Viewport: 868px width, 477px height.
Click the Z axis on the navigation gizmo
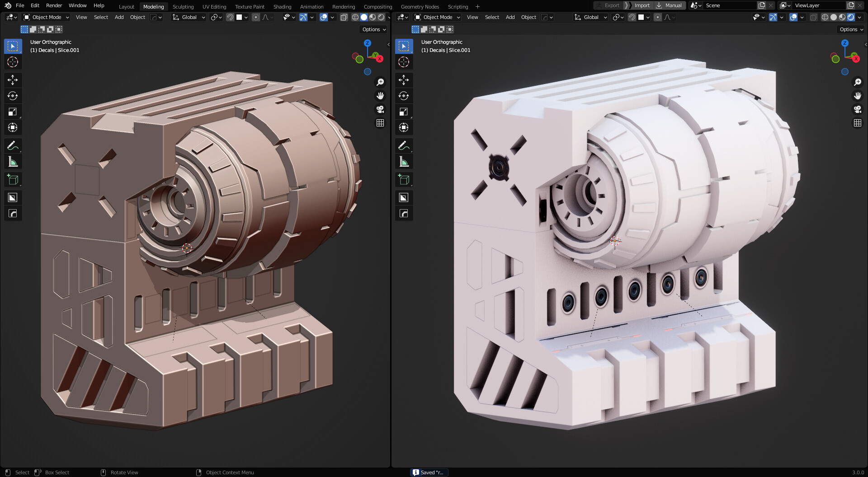coord(368,44)
